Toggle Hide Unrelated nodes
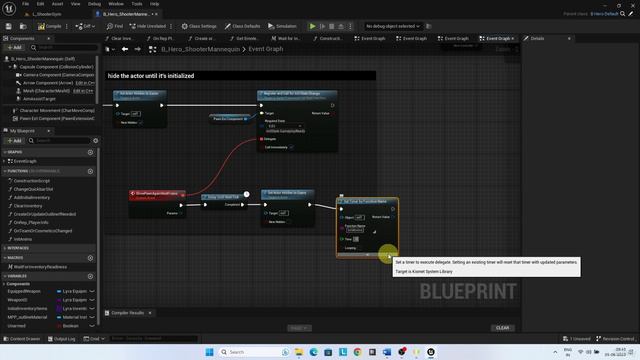This screenshot has height=360, width=640. coord(147,26)
